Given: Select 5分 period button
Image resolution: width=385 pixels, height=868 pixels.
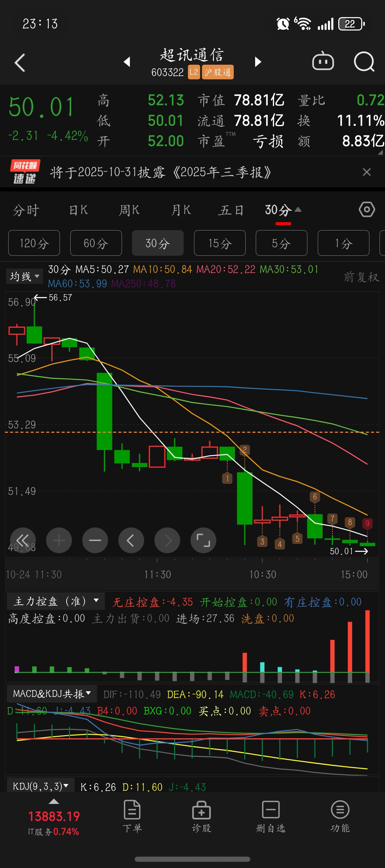Looking at the screenshot, I should [281, 243].
